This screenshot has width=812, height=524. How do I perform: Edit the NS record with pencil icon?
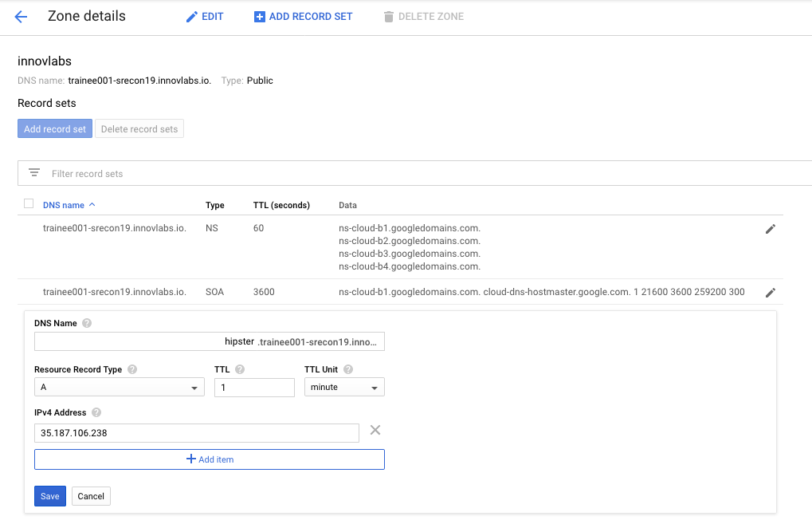point(770,229)
